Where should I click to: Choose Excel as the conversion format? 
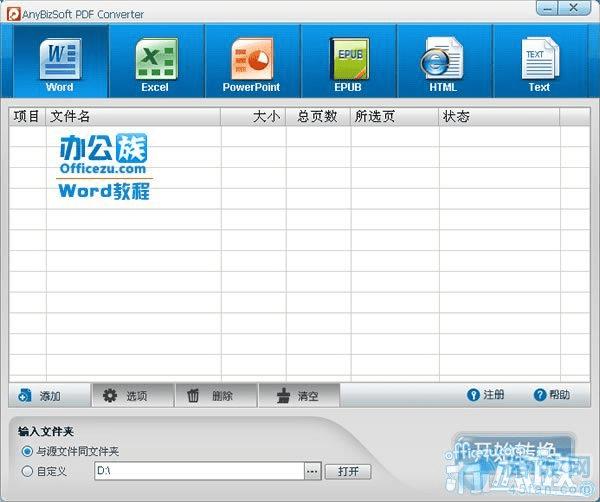pyautogui.click(x=156, y=61)
